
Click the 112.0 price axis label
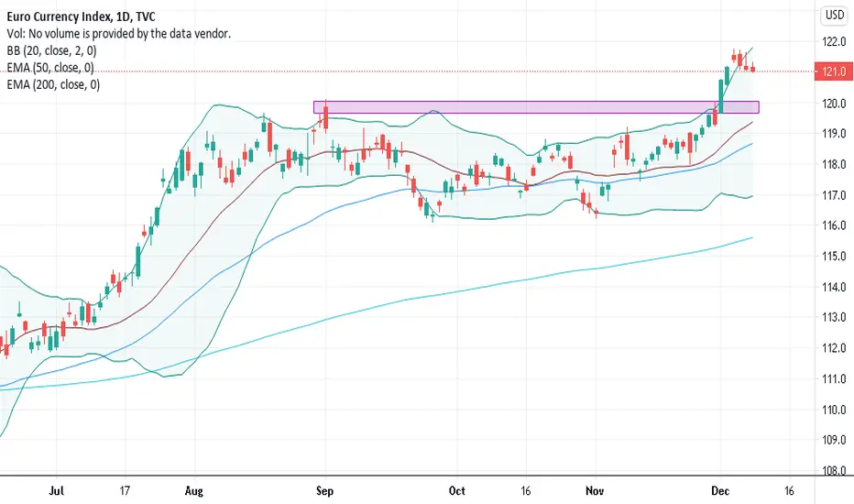tap(834, 348)
